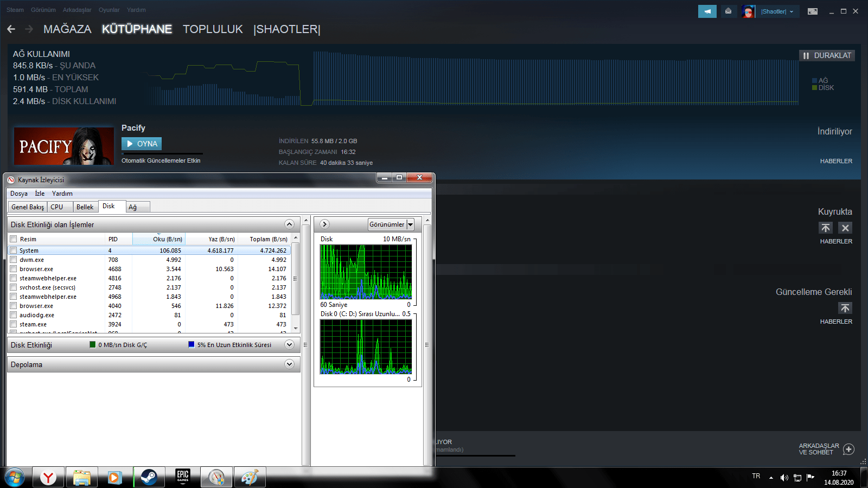Open Windows Explorer from the taskbar
Screen dimensions: 868x488
coord(82,477)
